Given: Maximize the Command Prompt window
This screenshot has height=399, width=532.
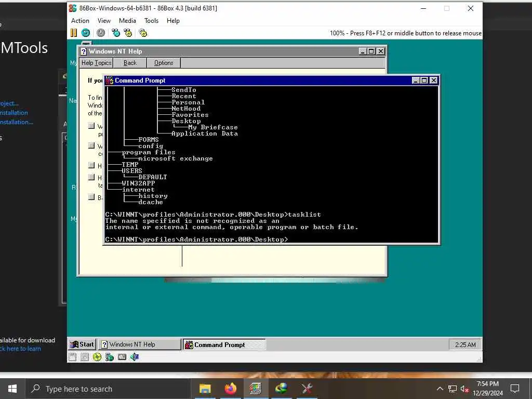Looking at the screenshot, I should 424,81.
